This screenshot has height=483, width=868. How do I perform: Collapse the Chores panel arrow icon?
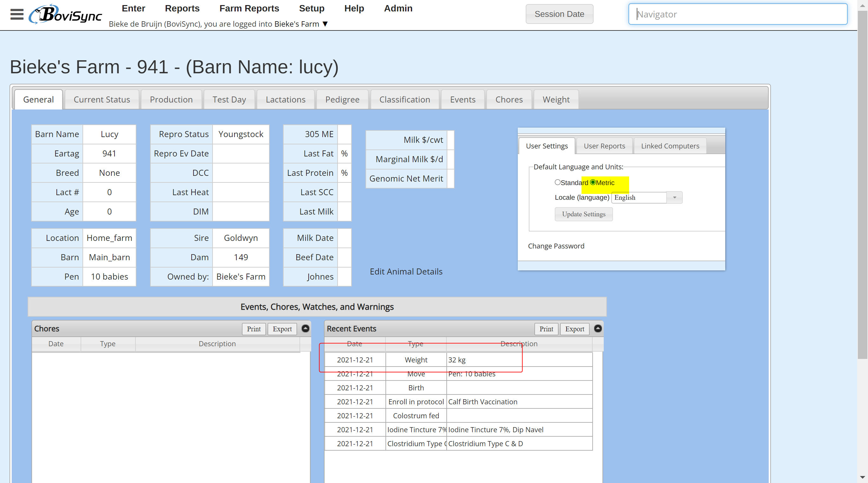click(305, 329)
